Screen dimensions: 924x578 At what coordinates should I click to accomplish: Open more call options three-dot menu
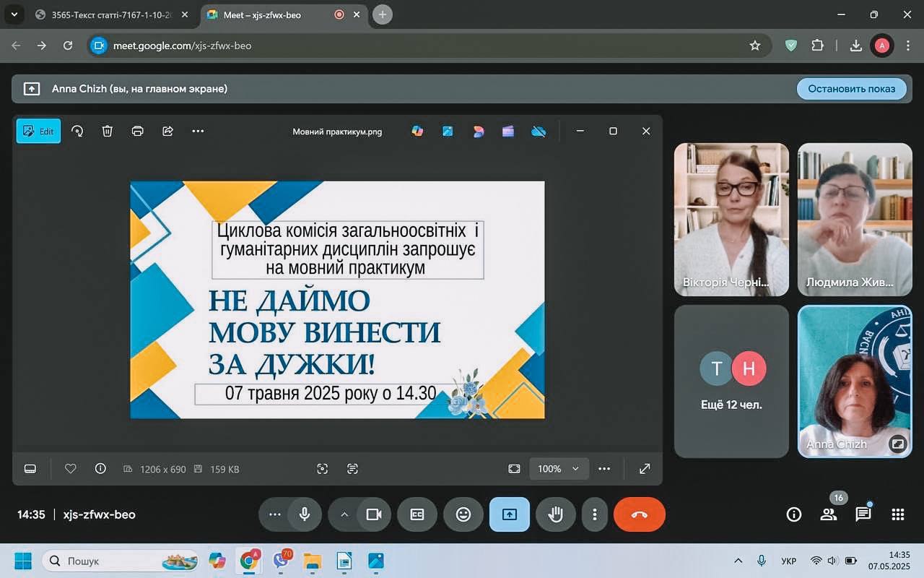click(x=595, y=514)
